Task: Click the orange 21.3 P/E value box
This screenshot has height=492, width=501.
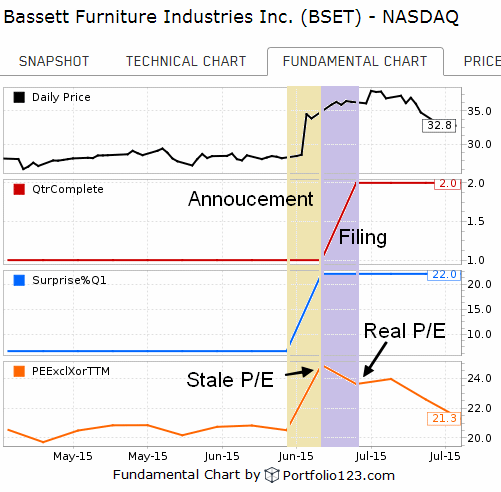Action: 444,418
